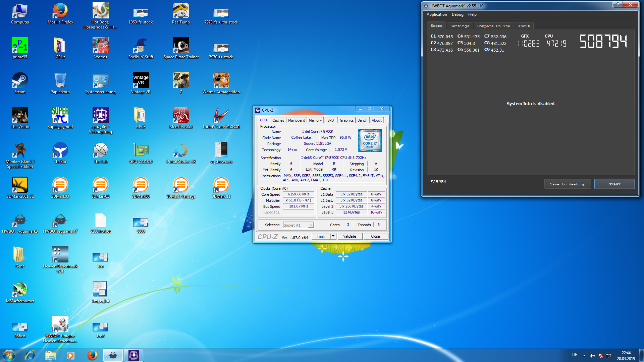The image size is (644, 362).
Task: Open the 9288.hwbot file
Action: pyautogui.click(x=100, y=223)
